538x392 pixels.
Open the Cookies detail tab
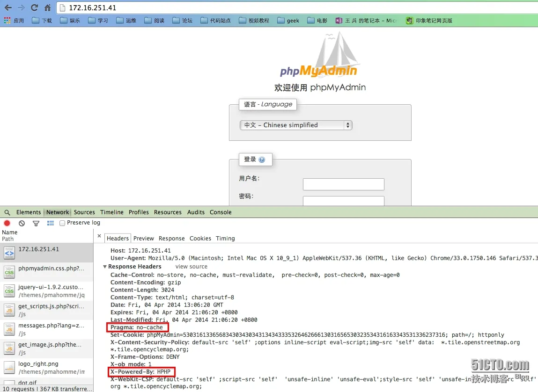tap(200, 239)
